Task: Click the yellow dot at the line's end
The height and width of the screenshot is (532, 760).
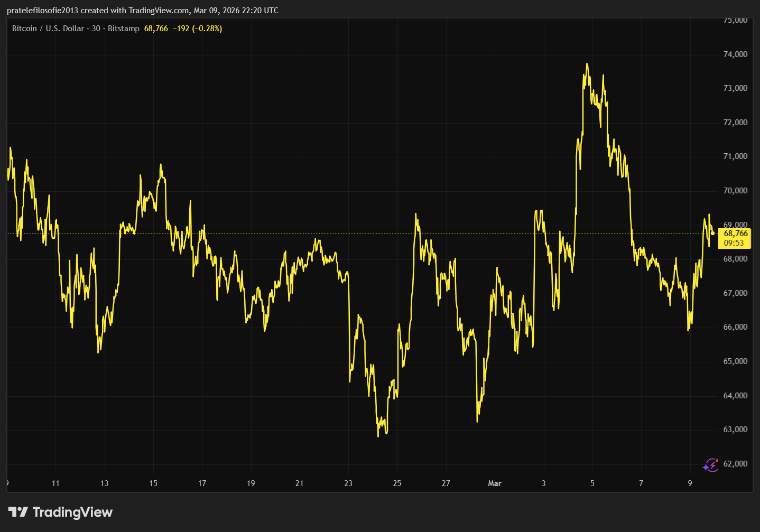Action: (x=713, y=233)
